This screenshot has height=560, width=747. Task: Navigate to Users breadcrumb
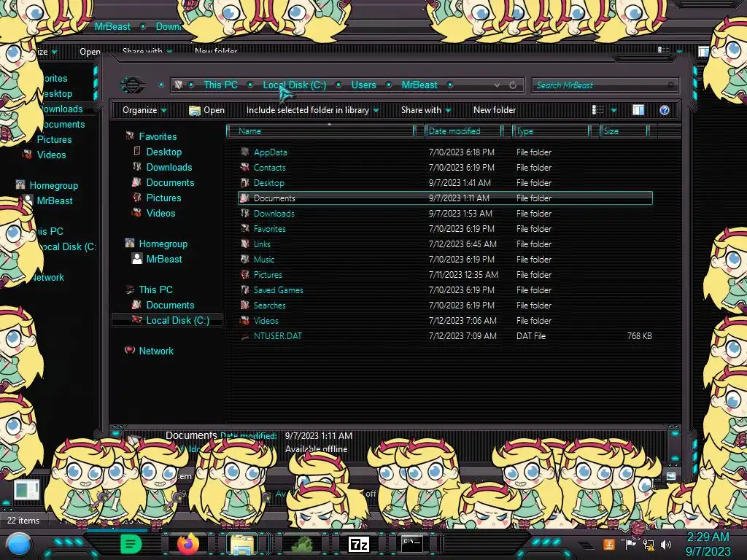(x=363, y=85)
